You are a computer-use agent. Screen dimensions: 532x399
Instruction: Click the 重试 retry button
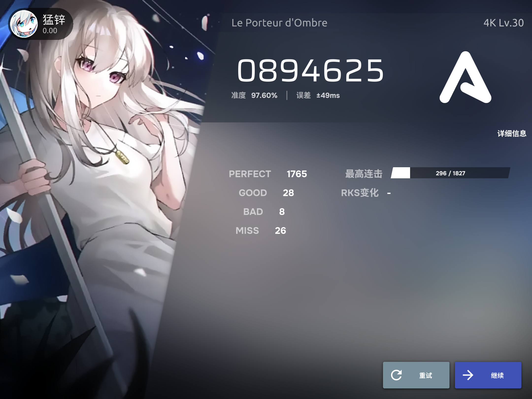click(416, 375)
